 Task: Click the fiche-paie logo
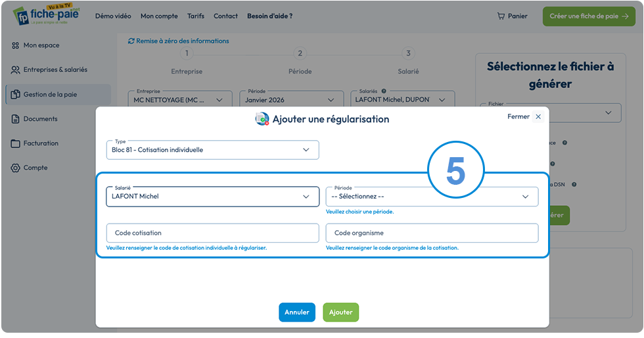coord(47,15)
